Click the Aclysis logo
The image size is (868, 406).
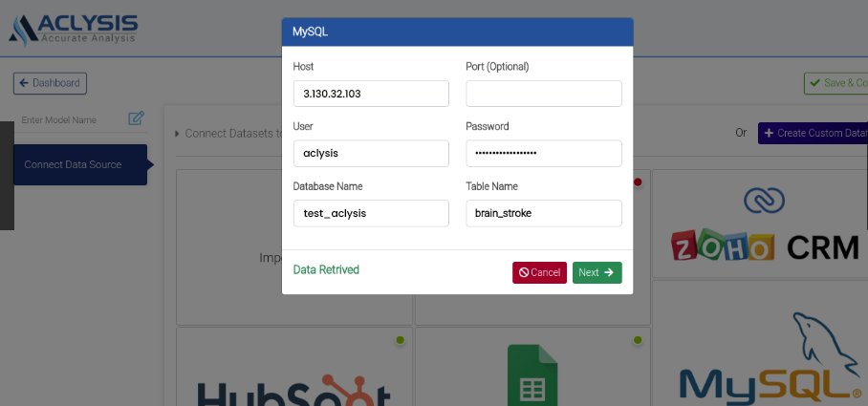coord(73,29)
